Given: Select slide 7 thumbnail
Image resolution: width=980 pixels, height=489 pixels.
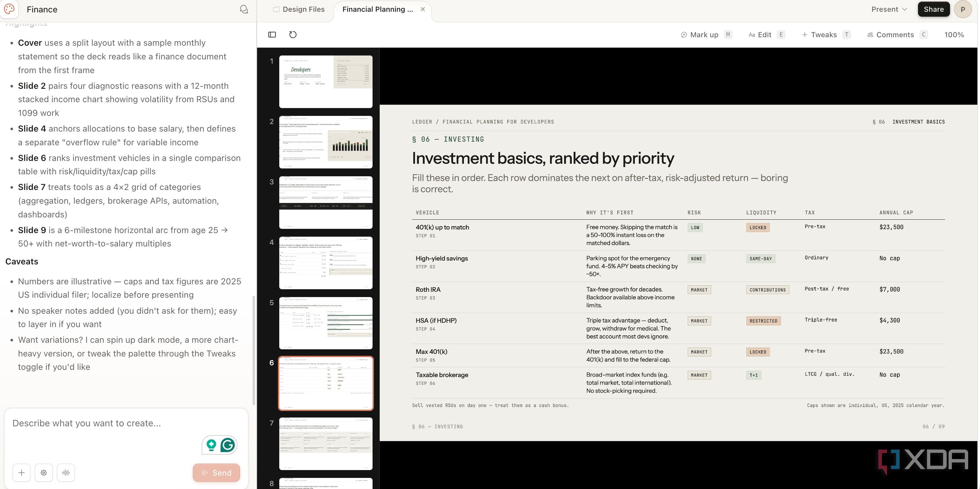Looking at the screenshot, I should tap(326, 443).
